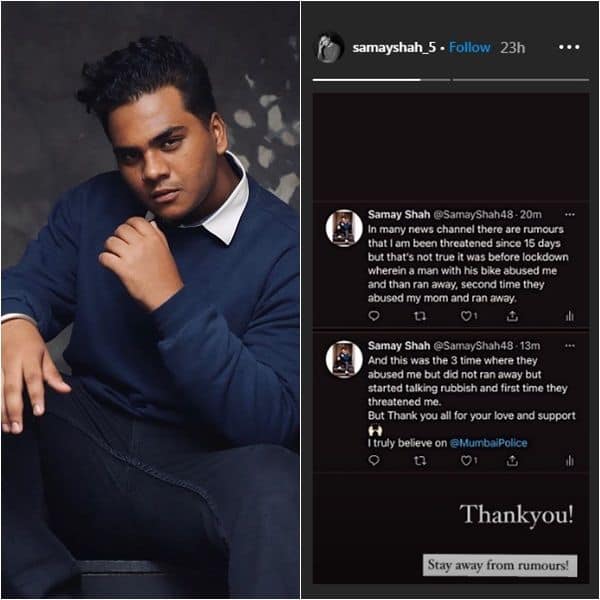
Task: View analytics of the second tweet
Action: [569, 461]
